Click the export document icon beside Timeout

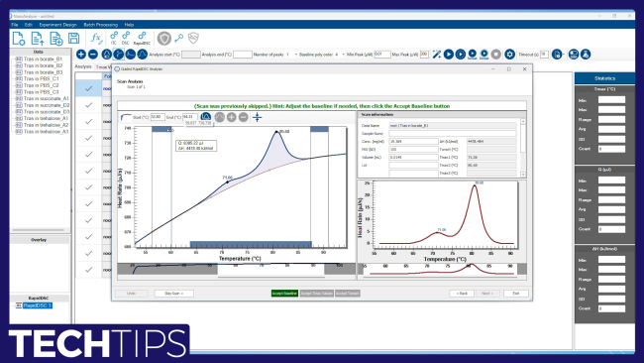pos(557,54)
